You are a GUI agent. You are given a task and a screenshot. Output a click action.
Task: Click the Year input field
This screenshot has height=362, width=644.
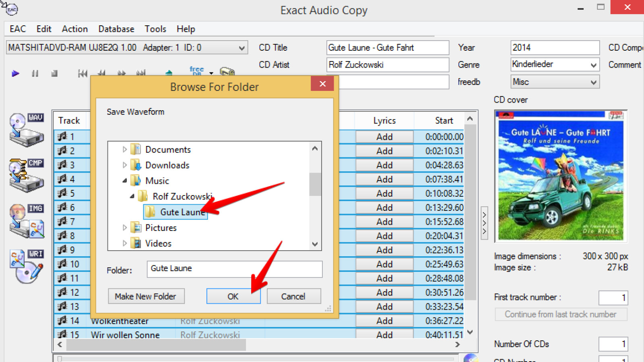(555, 47)
